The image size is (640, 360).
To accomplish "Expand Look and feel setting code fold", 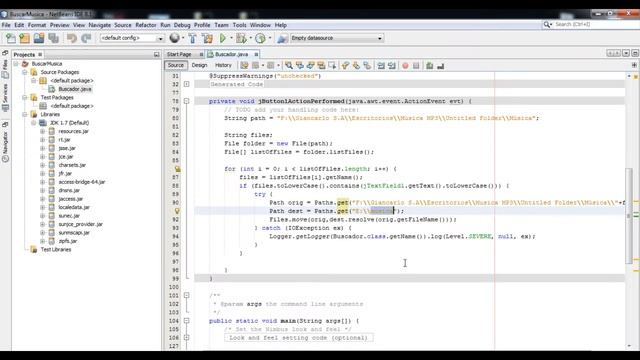I will click(187, 338).
